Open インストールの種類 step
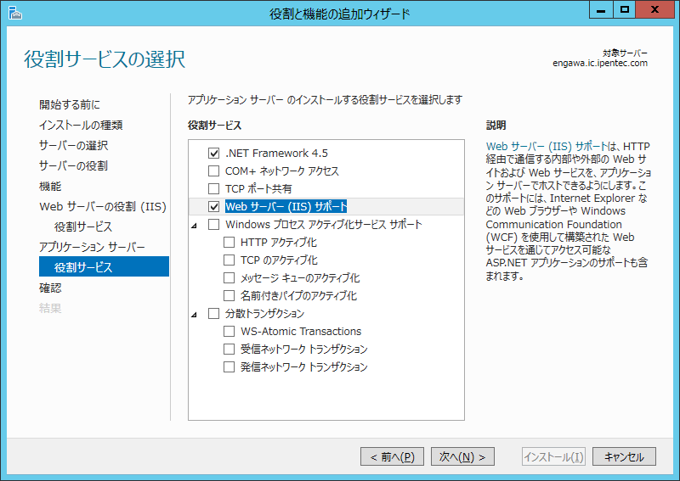680x481 pixels. pos(81,125)
